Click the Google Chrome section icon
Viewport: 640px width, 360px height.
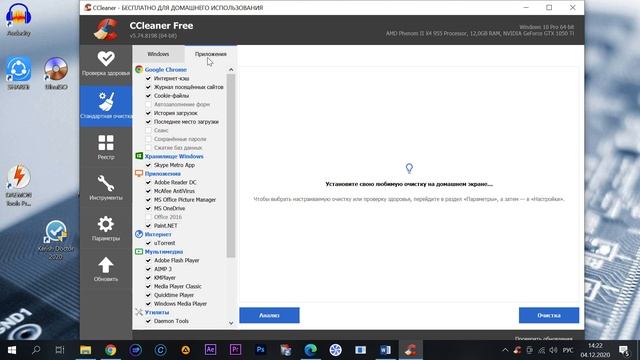(x=139, y=69)
